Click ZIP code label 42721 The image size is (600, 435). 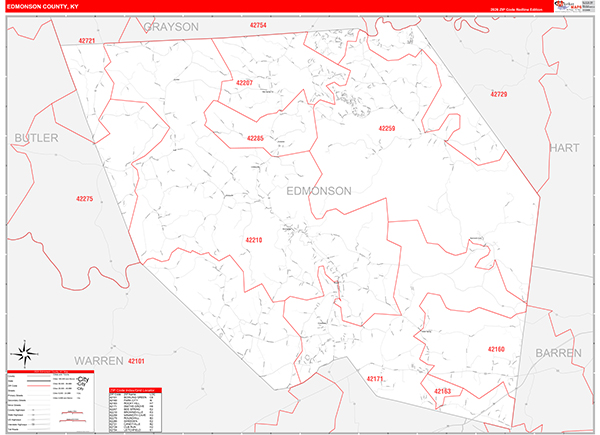coord(87,41)
